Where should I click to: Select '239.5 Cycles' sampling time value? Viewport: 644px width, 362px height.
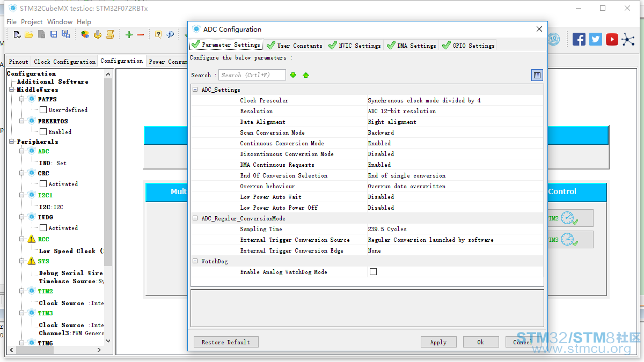[387, 229]
